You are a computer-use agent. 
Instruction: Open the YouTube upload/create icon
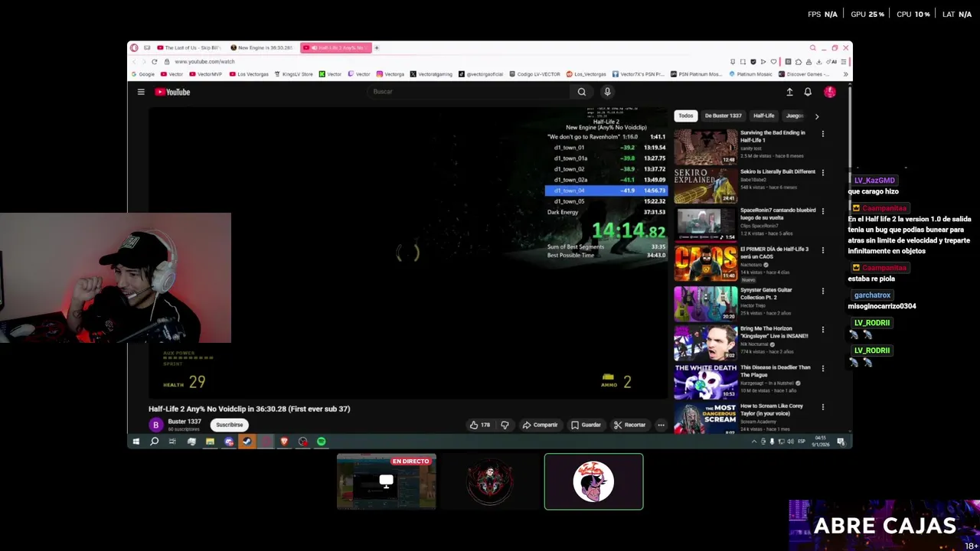click(789, 92)
